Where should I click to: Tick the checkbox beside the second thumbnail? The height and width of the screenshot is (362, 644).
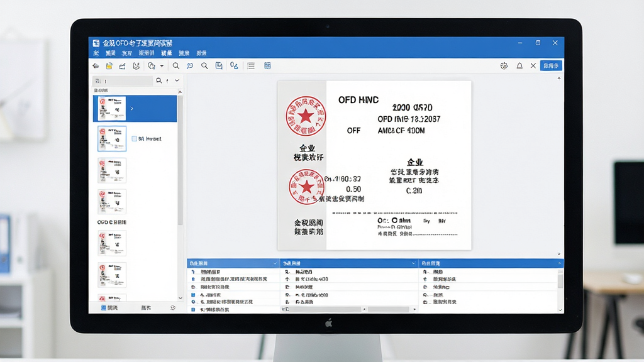[x=135, y=139]
